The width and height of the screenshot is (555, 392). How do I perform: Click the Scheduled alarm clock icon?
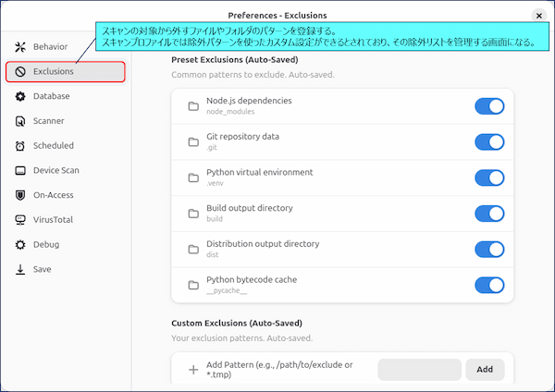point(20,146)
